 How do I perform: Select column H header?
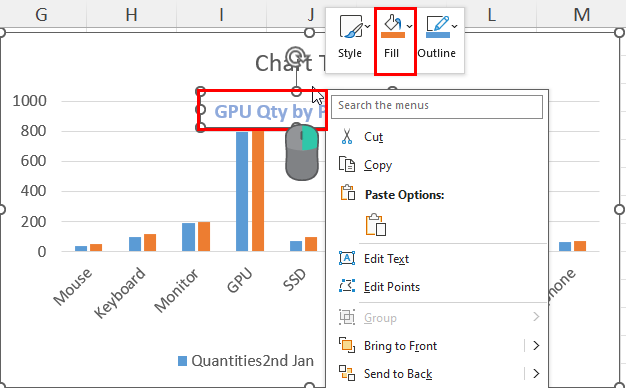click(131, 14)
